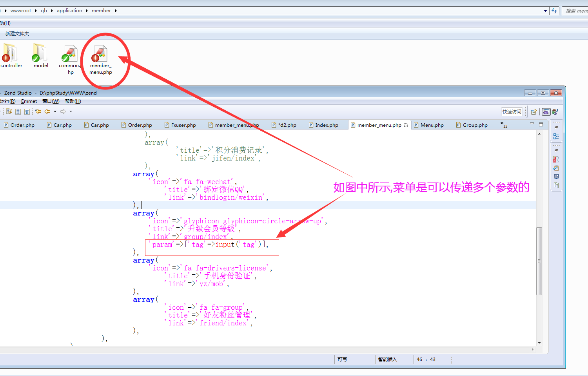Open the Open Perspective icon

pyautogui.click(x=534, y=112)
